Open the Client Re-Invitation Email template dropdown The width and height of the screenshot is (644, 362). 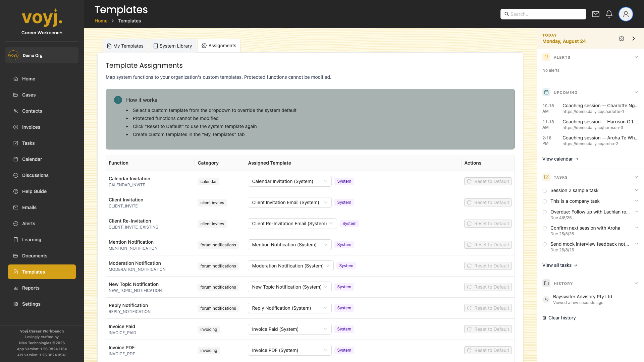point(292,224)
